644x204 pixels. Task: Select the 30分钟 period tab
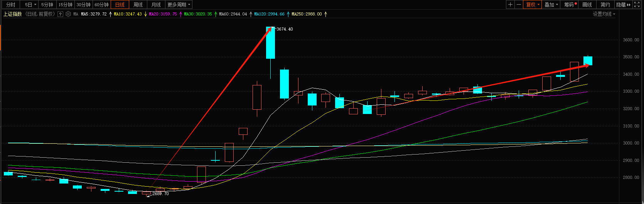(x=83, y=5)
